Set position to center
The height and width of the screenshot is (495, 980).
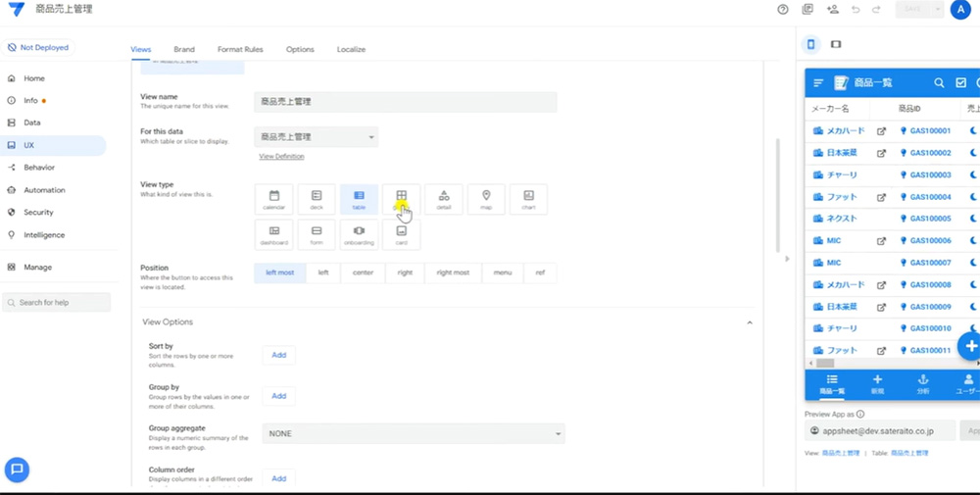tap(364, 273)
